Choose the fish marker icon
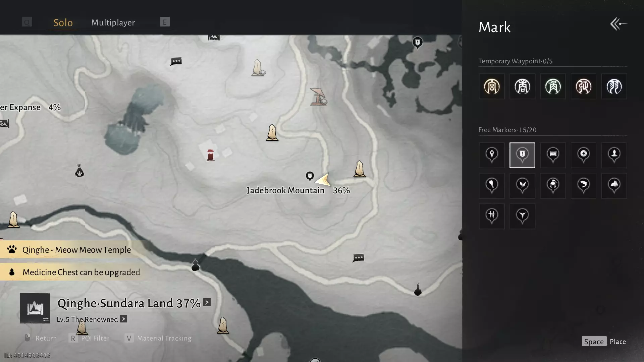 (x=584, y=186)
